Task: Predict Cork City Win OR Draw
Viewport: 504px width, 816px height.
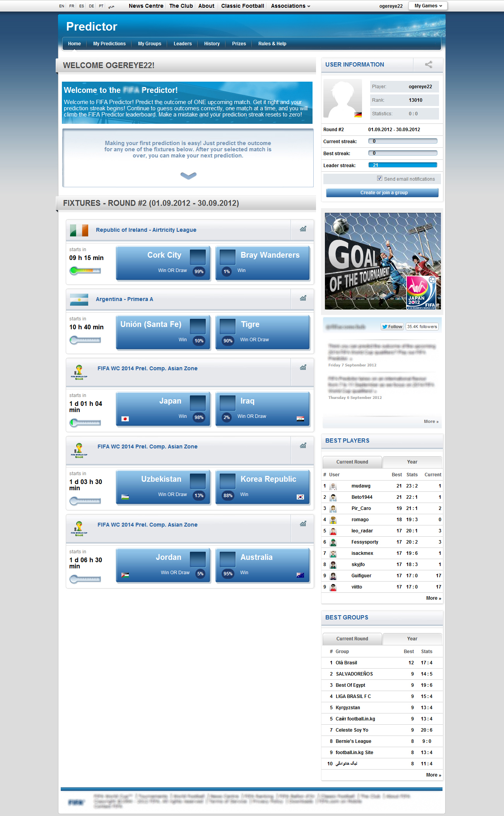Action: pyautogui.click(x=164, y=263)
